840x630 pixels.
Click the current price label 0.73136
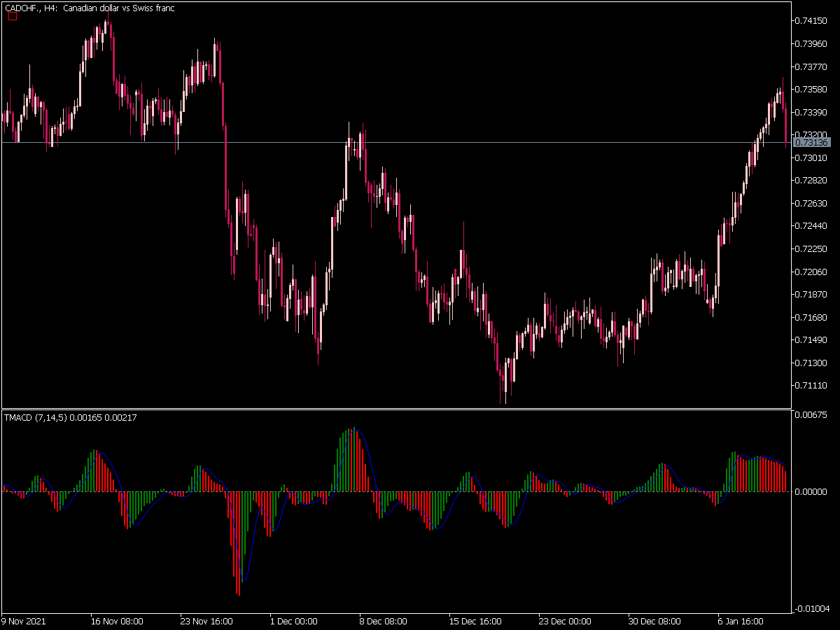point(812,143)
